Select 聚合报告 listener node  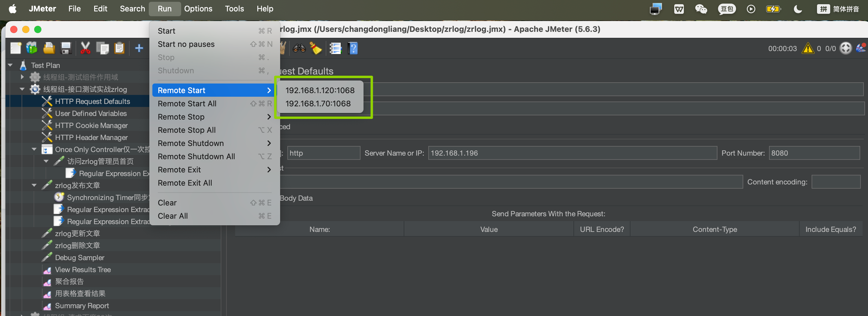69,281
